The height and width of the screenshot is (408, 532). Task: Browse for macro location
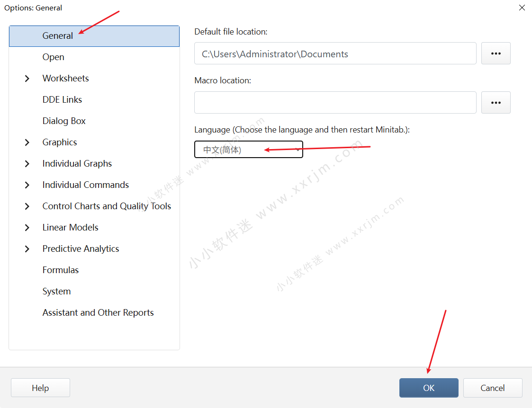[496, 103]
